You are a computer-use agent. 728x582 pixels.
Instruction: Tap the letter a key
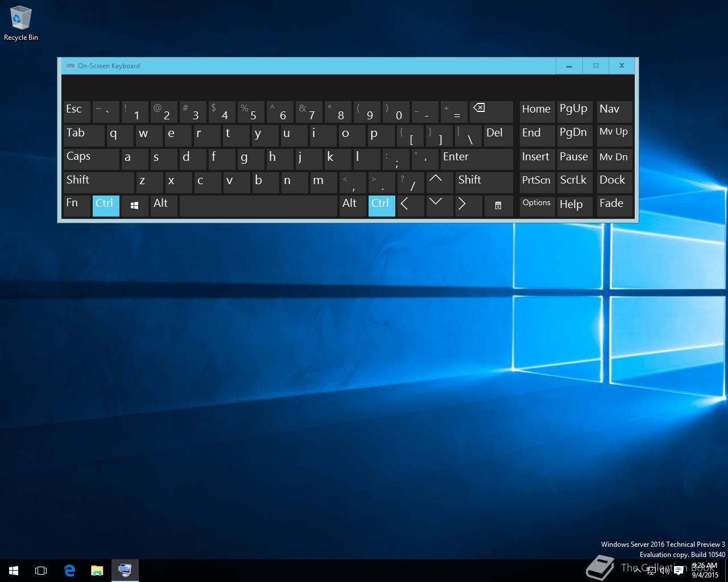pyautogui.click(x=135, y=159)
